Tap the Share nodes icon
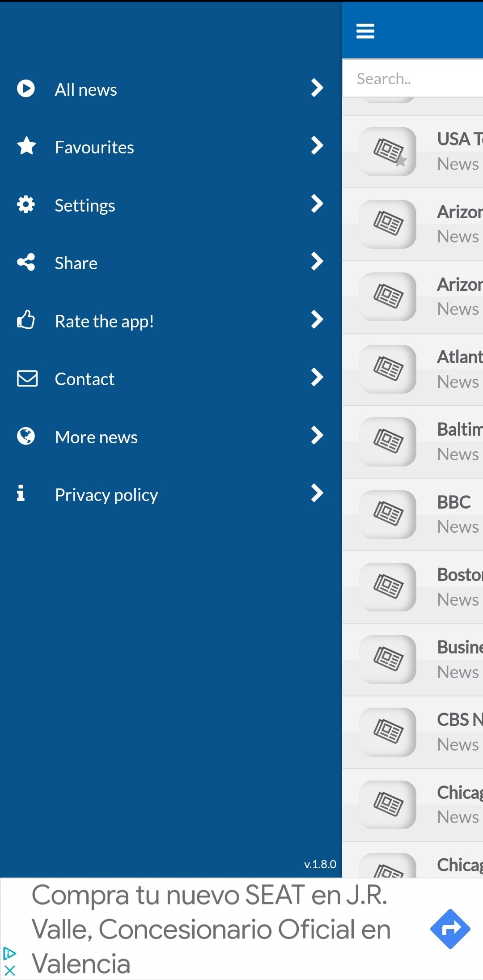 point(26,262)
